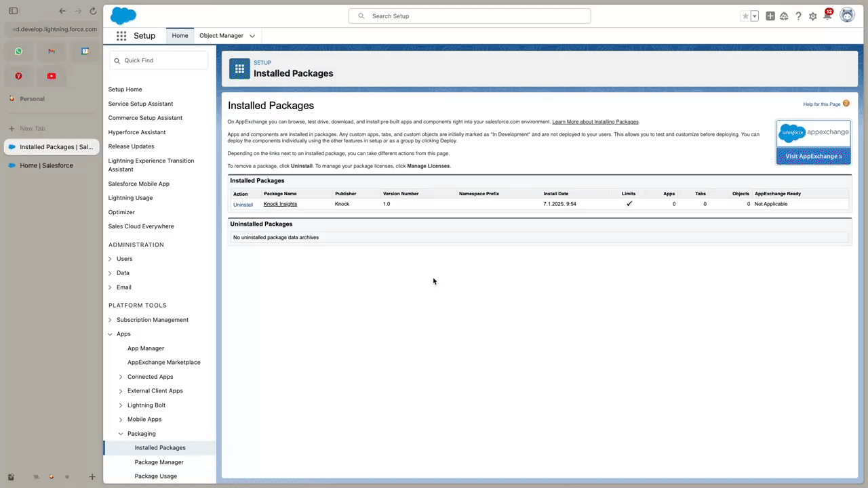
Task: Open the Global Actions plus icon
Action: 770,16
